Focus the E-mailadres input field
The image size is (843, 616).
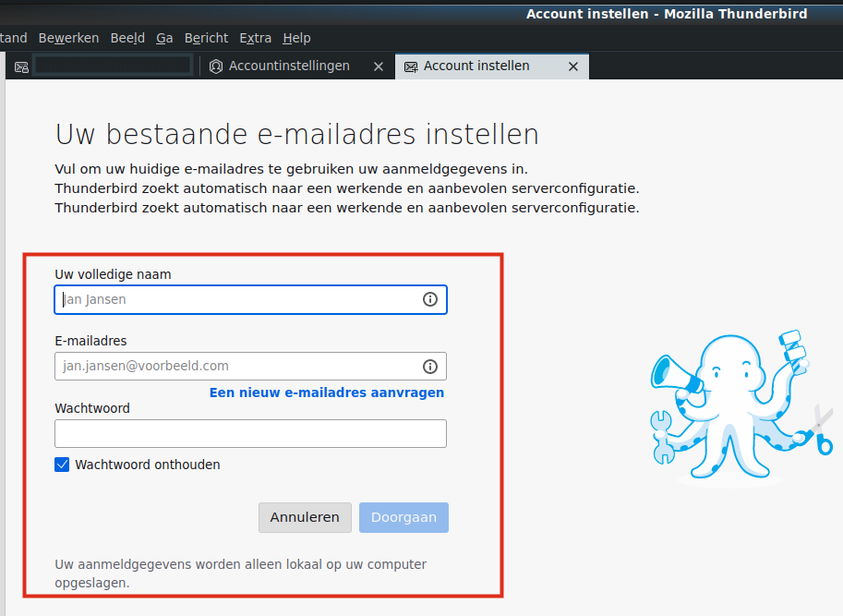(250, 367)
